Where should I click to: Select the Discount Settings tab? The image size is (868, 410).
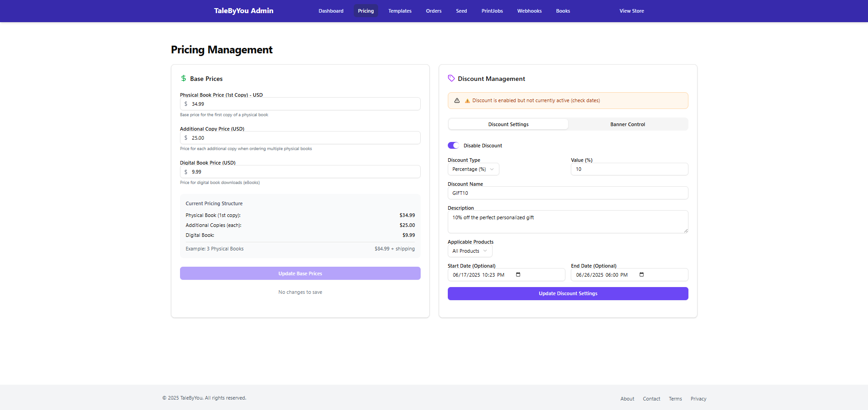pyautogui.click(x=508, y=124)
